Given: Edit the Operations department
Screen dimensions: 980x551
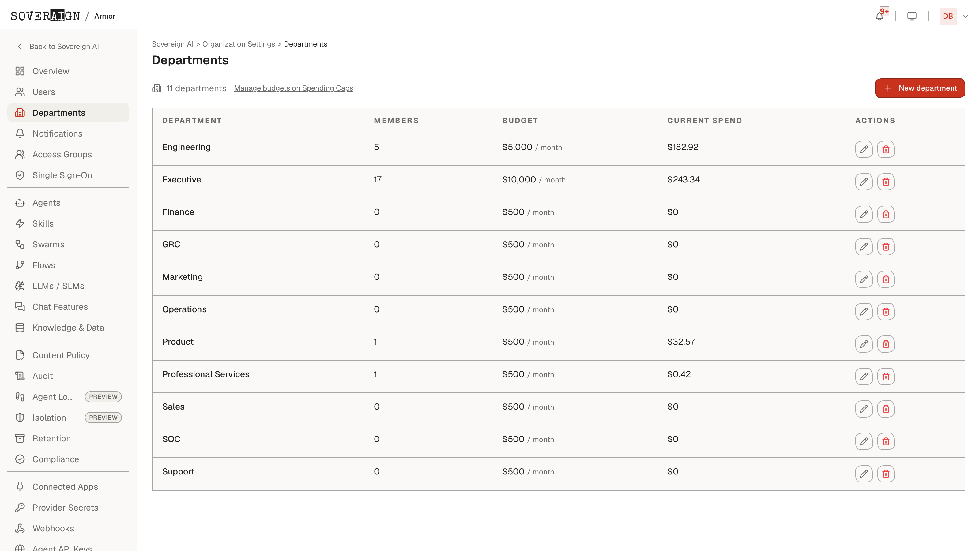Looking at the screenshot, I should tap(864, 311).
